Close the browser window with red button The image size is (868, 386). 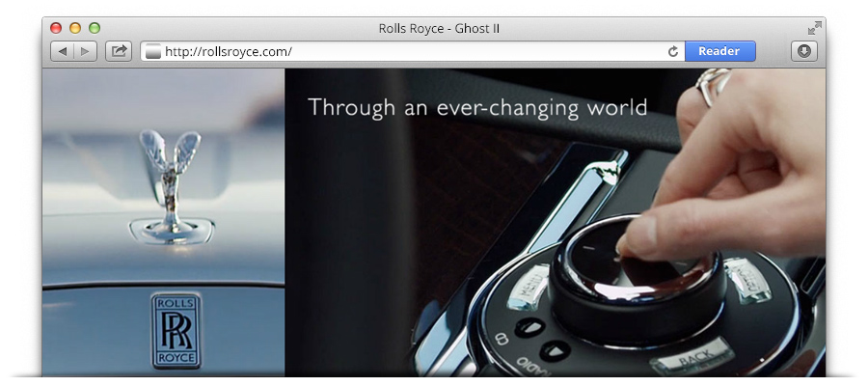click(56, 28)
